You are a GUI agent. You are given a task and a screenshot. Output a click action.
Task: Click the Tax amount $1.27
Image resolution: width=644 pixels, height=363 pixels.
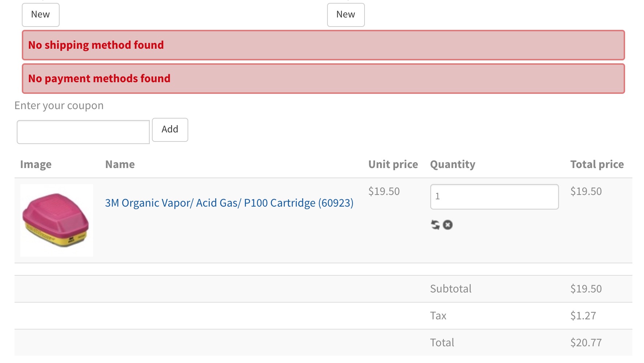coord(583,316)
